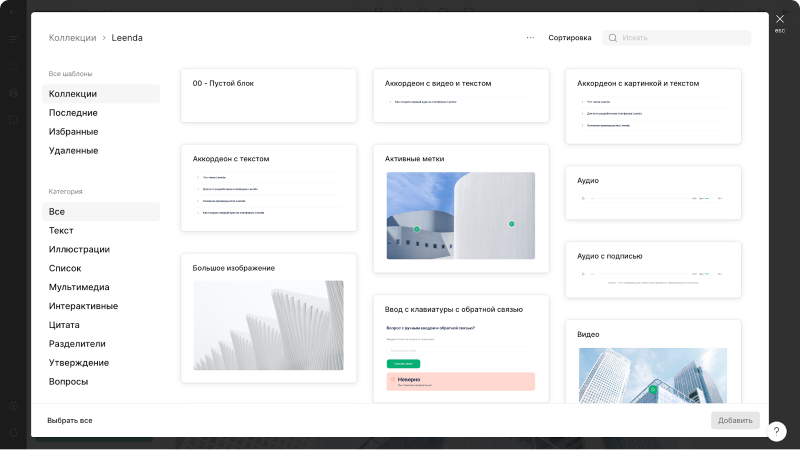Screen dimensions: 800x450
Task: Select the Избранные section
Action: coord(74,132)
